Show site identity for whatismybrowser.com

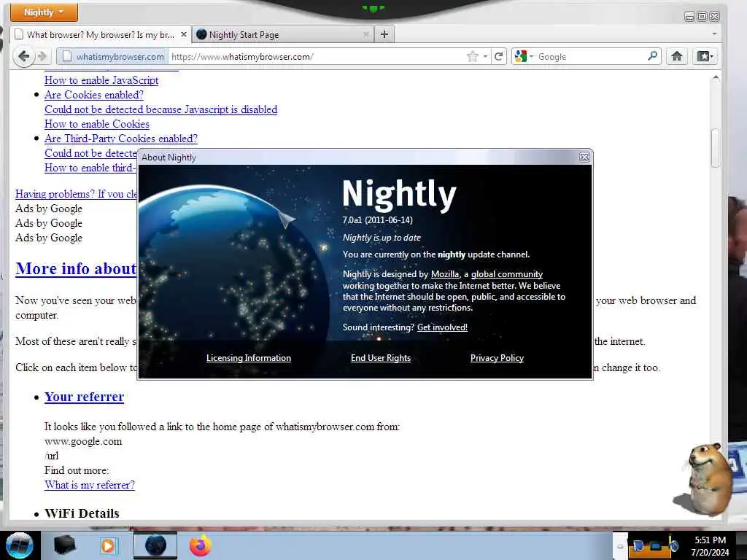pos(113,57)
